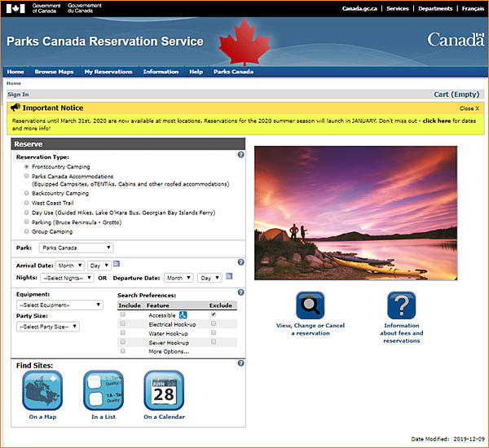Viewport: 489px width, 448px height.
Task: Open Browse Maps menu item
Action: click(x=55, y=72)
